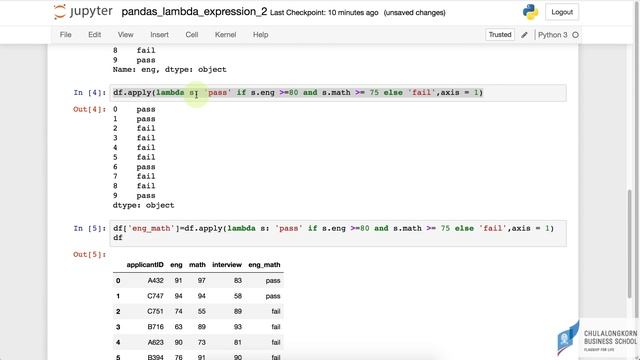Click the interview column header
The height and width of the screenshot is (360, 640).
pyautogui.click(x=227, y=265)
